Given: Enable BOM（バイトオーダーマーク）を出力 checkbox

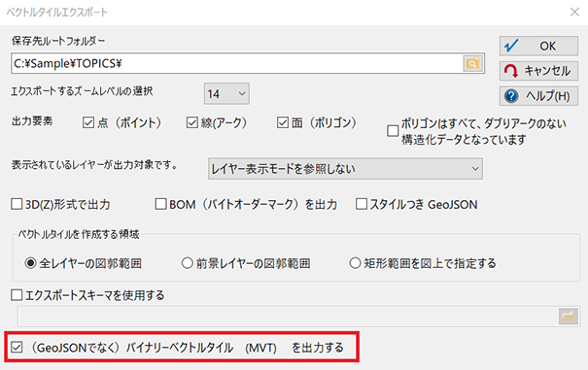Looking at the screenshot, I should tap(161, 204).
